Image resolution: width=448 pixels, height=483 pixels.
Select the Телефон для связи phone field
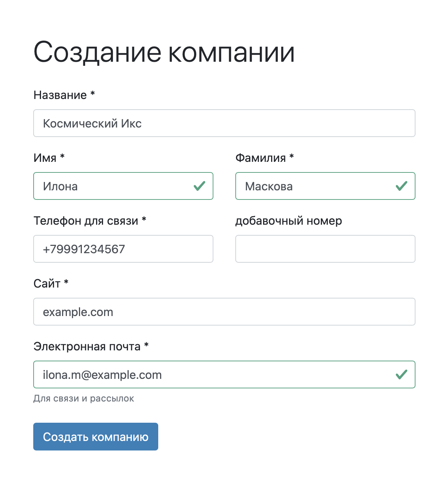(x=123, y=249)
